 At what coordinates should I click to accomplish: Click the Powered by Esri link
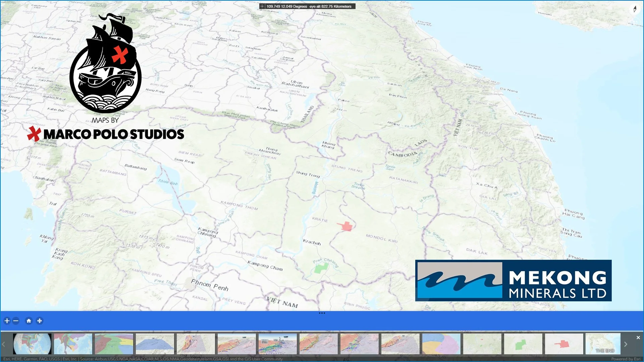pyautogui.click(x=626, y=359)
